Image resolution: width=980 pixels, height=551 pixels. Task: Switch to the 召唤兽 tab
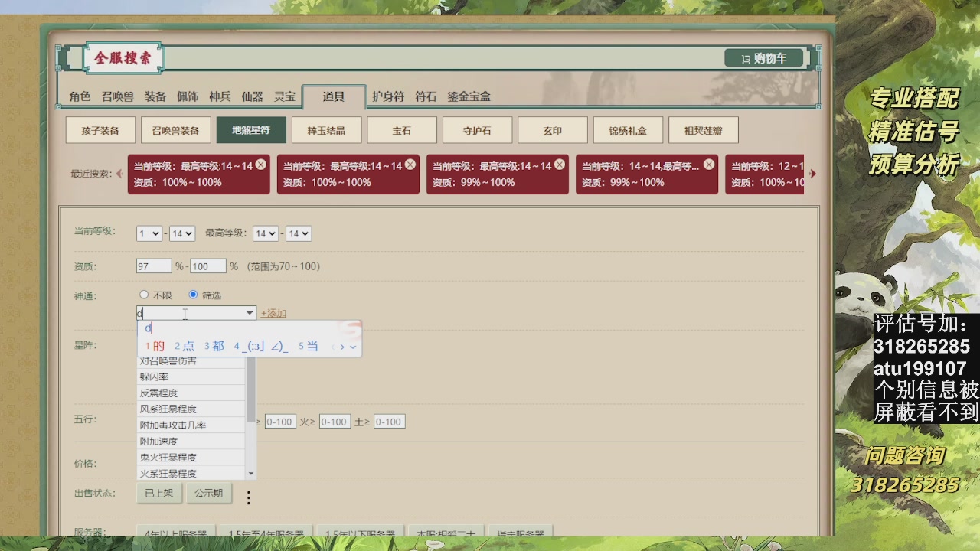(117, 96)
